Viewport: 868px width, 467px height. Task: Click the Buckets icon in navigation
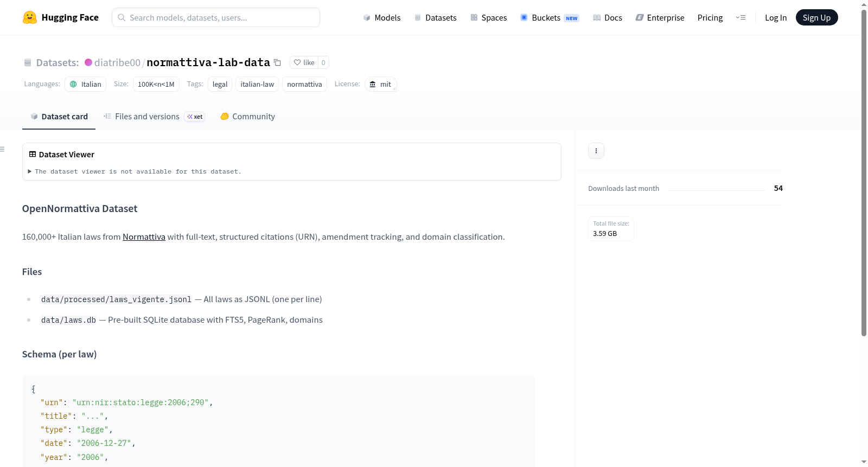(524, 17)
